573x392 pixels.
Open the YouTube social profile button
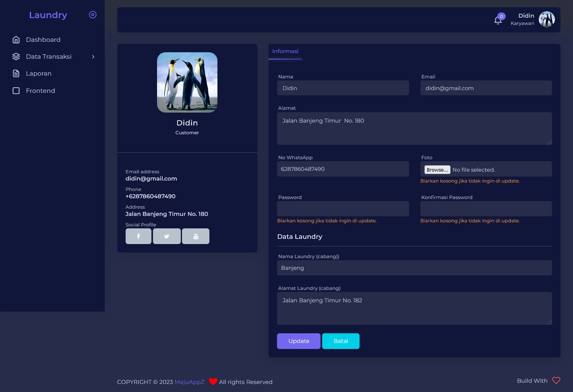pyautogui.click(x=196, y=236)
